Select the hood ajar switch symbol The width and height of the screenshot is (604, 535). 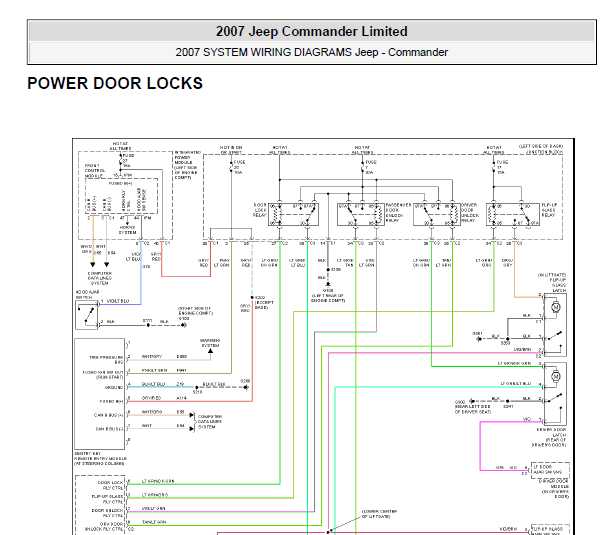87,315
